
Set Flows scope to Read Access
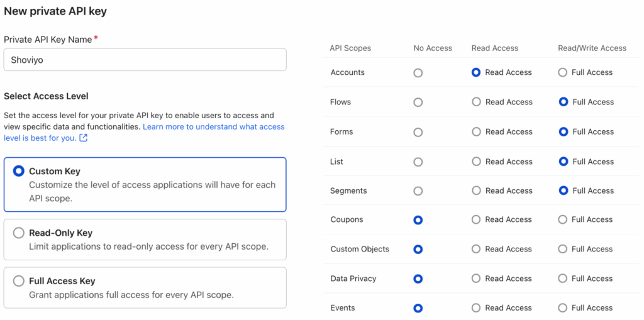(477, 102)
